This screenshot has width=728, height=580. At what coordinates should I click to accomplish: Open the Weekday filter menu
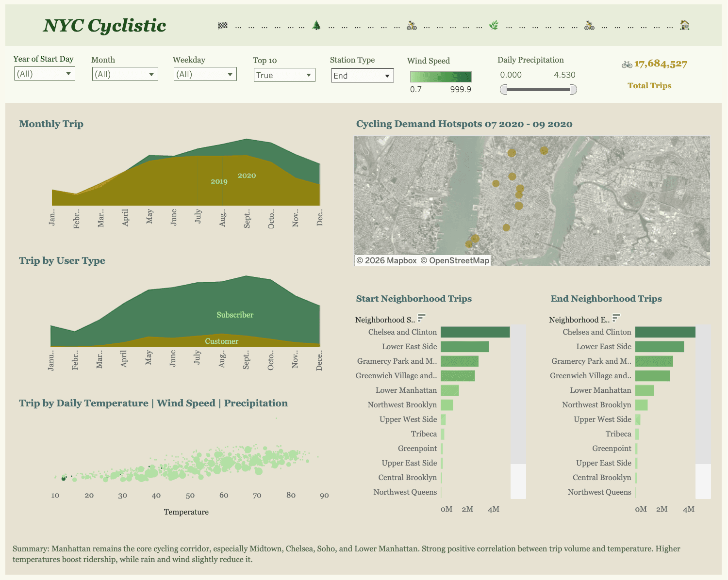[204, 74]
